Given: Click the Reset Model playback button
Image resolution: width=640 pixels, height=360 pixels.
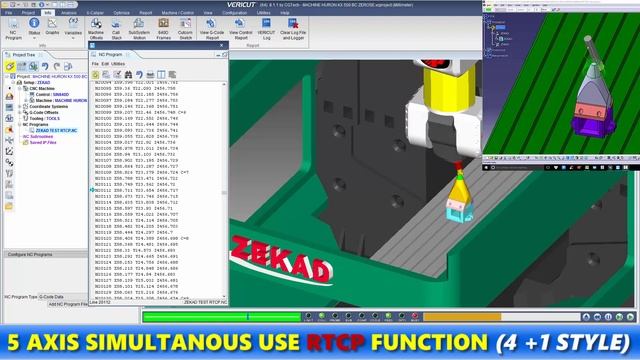Looking at the screenshot, I should click(x=587, y=317).
